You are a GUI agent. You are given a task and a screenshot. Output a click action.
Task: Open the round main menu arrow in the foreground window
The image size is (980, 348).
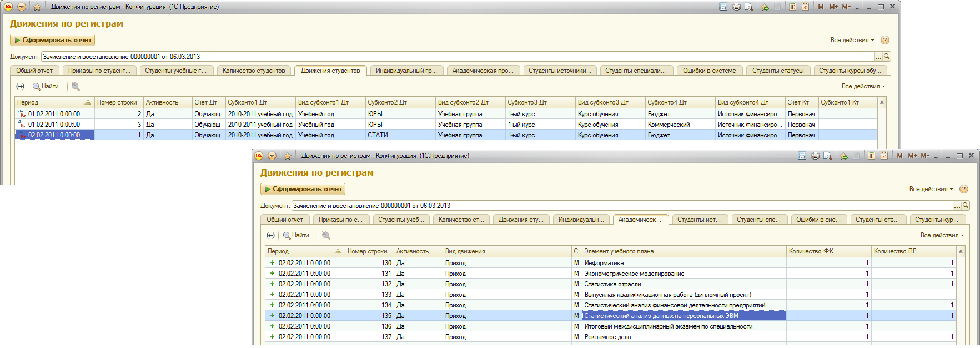[272, 156]
